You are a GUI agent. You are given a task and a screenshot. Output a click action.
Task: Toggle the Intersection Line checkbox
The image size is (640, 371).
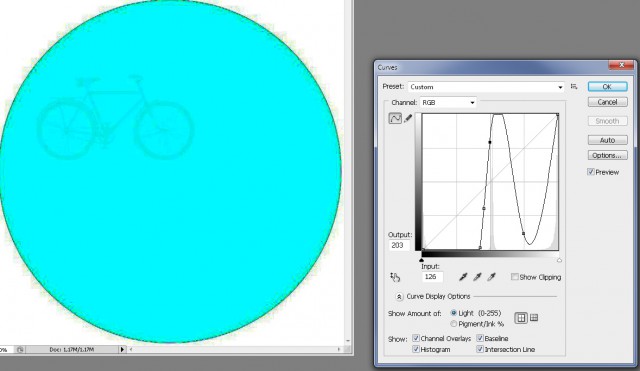[480, 349]
